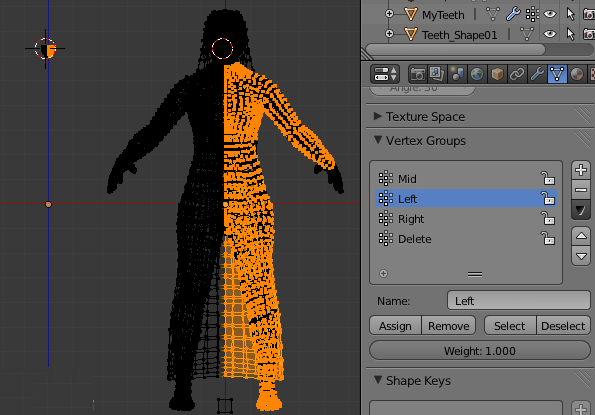Expand MyTeeth in the outliner tree
Screen dimensions: 595x415
(x=389, y=14)
